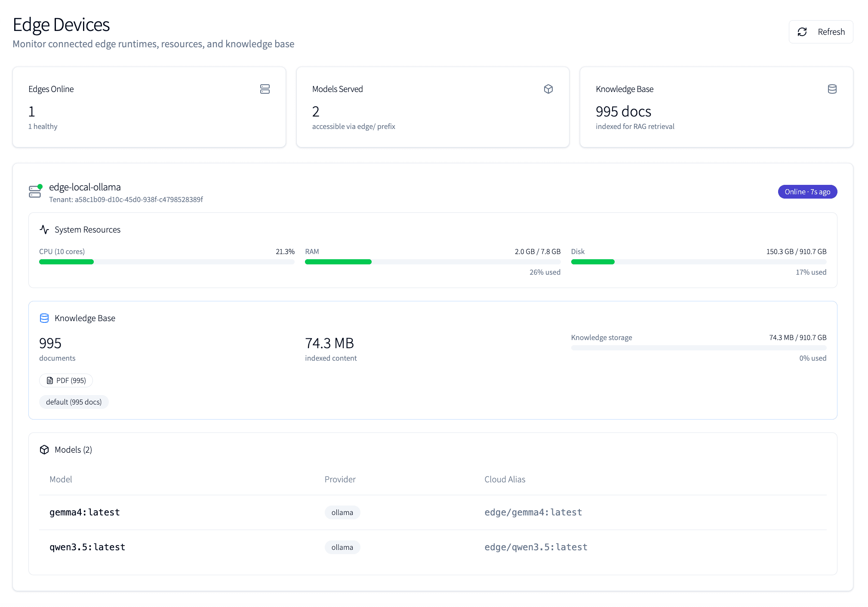Click the gemma4:latest model name

[x=85, y=512]
